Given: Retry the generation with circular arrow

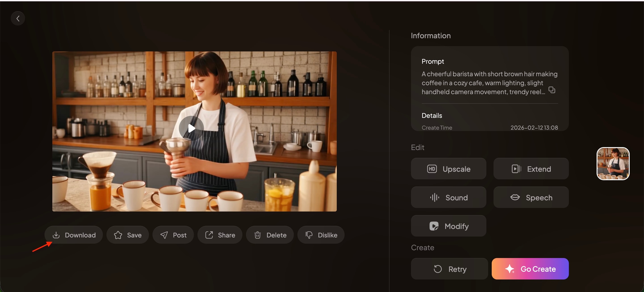Looking at the screenshot, I should point(449,269).
